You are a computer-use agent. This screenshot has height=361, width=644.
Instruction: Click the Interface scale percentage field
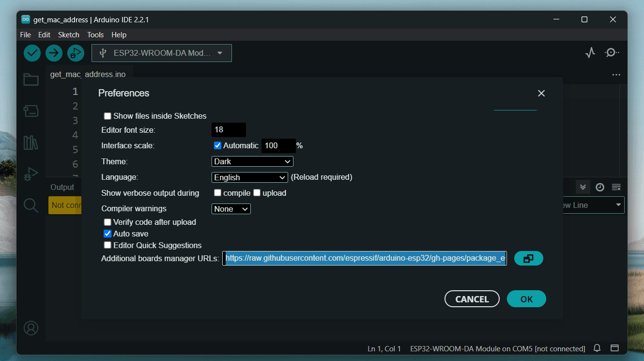pos(278,145)
